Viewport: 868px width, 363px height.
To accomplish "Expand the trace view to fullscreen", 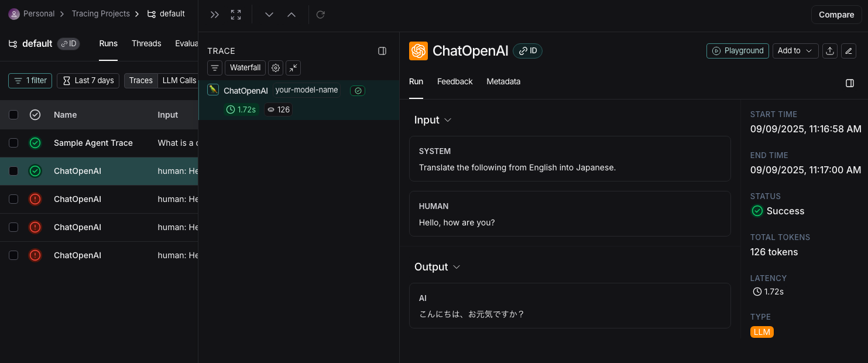I will pos(235,14).
